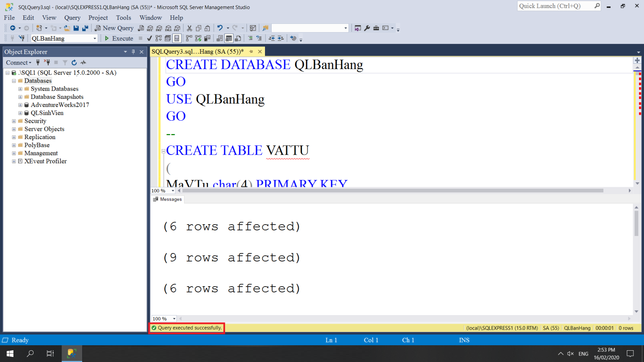Screen dimensions: 644x362
Task: Parse the query with the checkmark icon
Action: [149, 38]
